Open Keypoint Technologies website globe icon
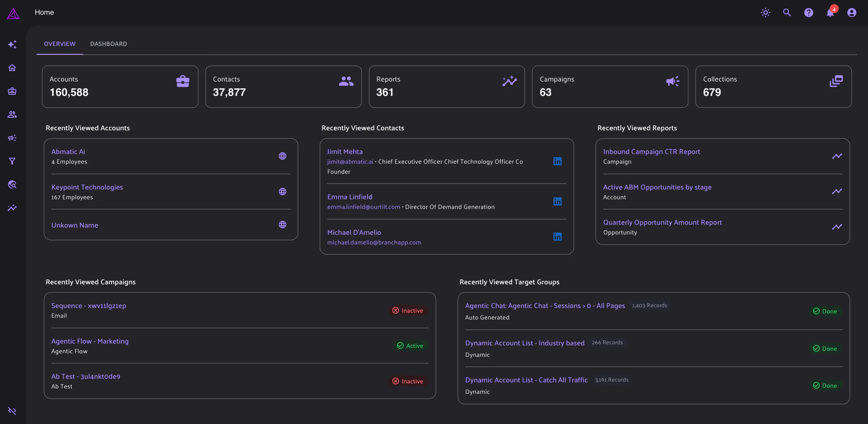868x424 pixels. tap(283, 191)
